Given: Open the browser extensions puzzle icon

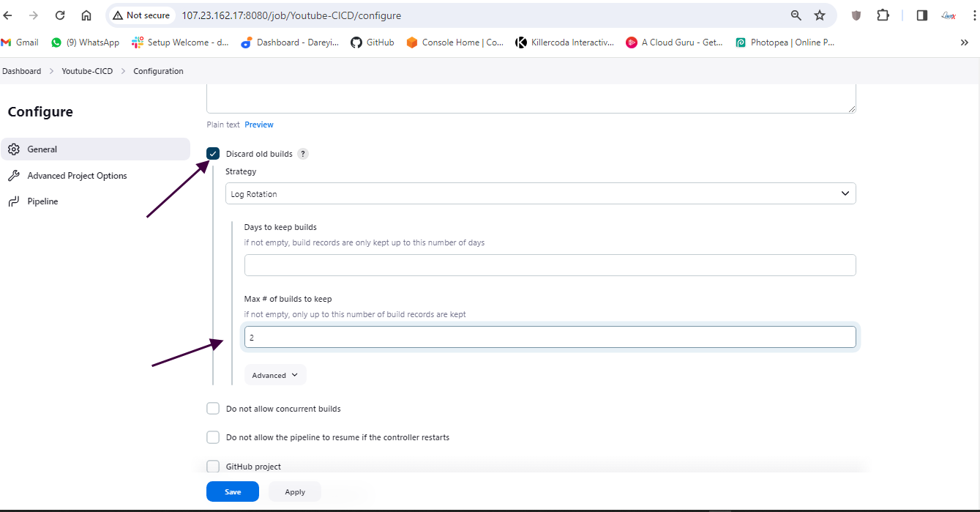Looking at the screenshot, I should pos(883,15).
